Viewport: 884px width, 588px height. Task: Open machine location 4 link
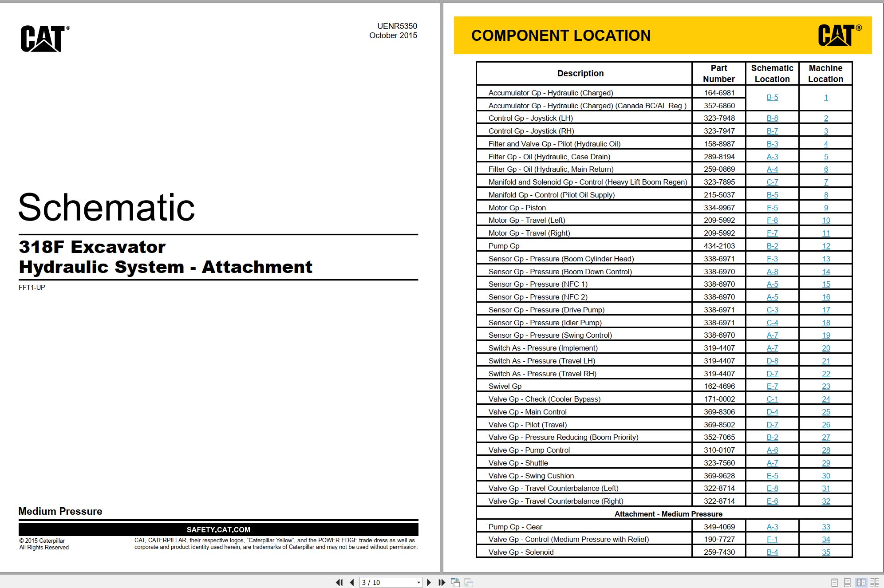click(826, 144)
